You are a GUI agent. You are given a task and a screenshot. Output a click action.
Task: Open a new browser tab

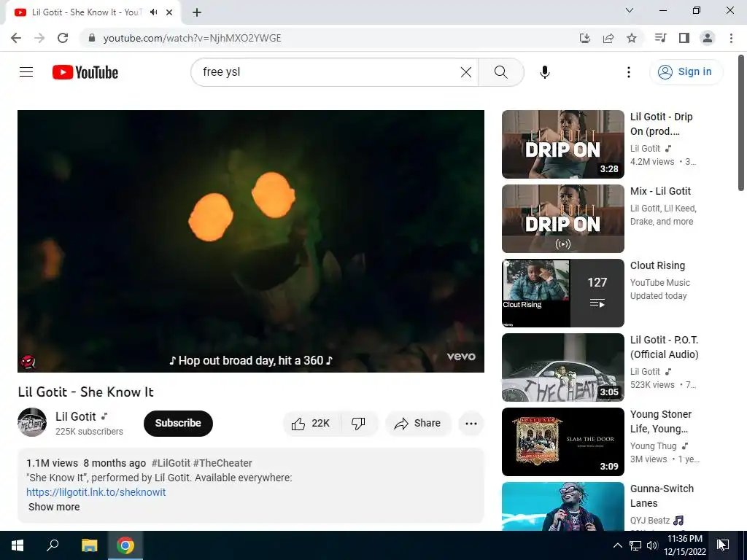[x=197, y=12]
